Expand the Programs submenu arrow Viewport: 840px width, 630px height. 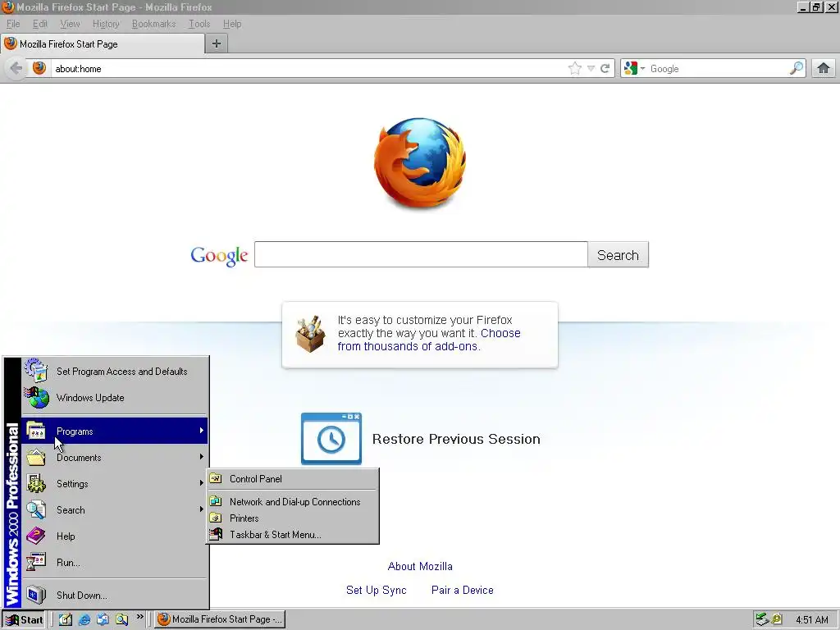[x=202, y=431]
